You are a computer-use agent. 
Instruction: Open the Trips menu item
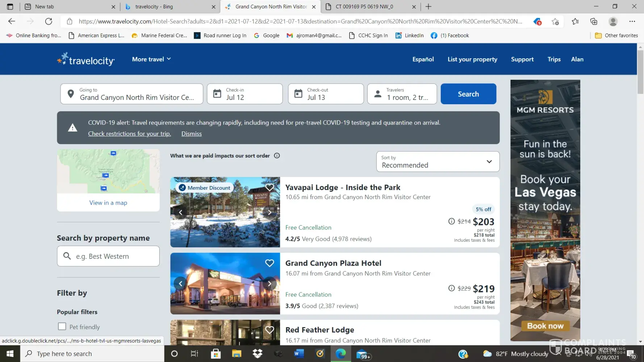[554, 59]
